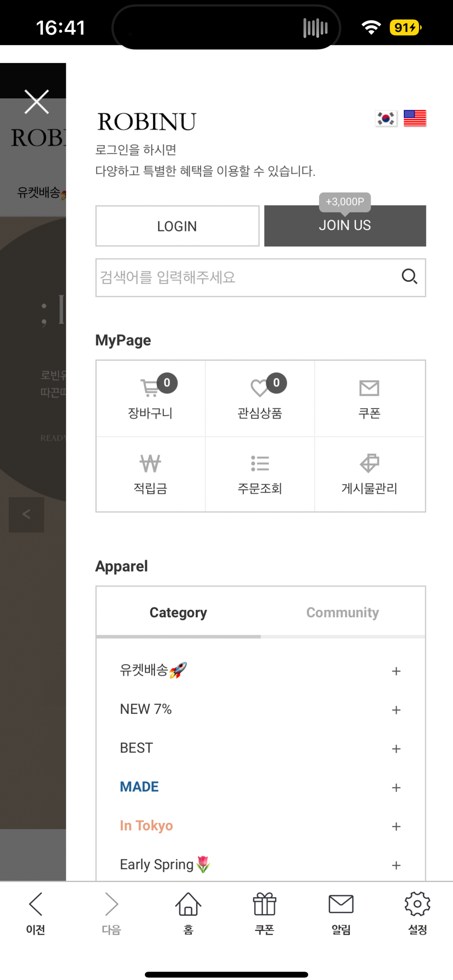Tap the 16:41 clock in the status bar

tap(61, 28)
